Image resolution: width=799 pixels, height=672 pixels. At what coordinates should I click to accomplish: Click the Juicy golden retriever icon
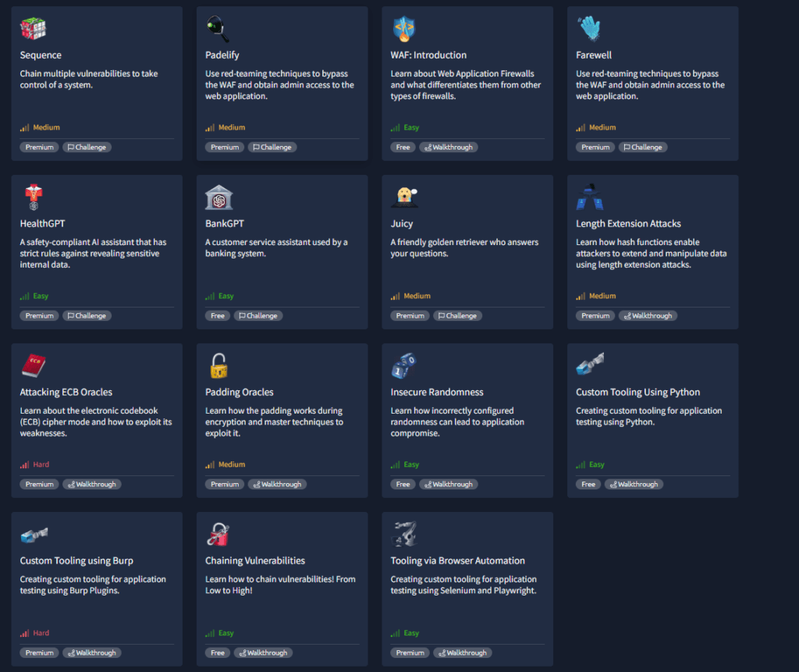pyautogui.click(x=404, y=198)
